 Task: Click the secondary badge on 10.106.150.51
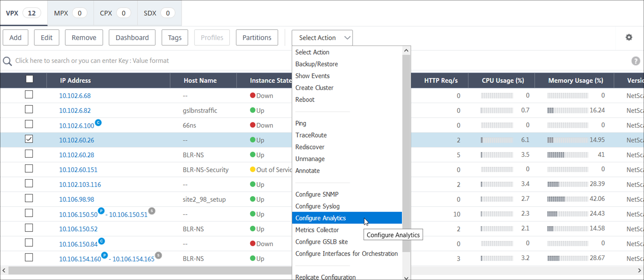tap(152, 211)
